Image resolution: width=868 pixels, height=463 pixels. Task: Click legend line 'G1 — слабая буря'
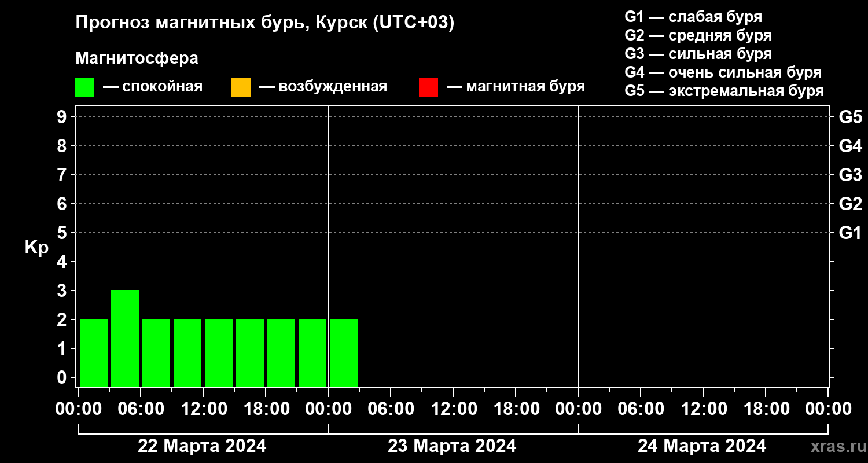point(693,17)
